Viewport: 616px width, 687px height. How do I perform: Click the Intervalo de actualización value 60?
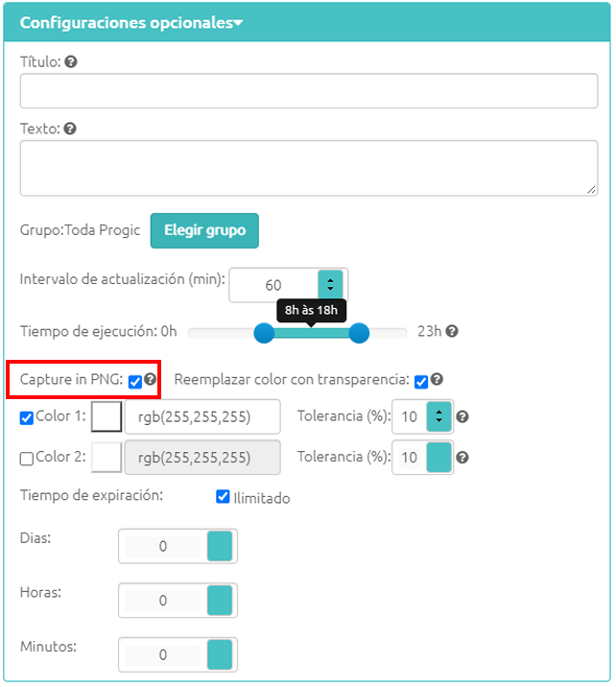(273, 285)
